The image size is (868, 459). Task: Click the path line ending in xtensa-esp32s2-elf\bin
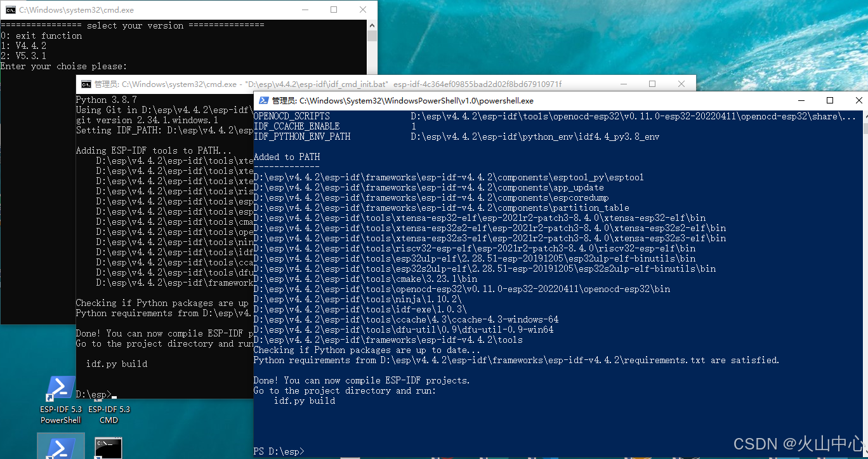[x=489, y=228]
